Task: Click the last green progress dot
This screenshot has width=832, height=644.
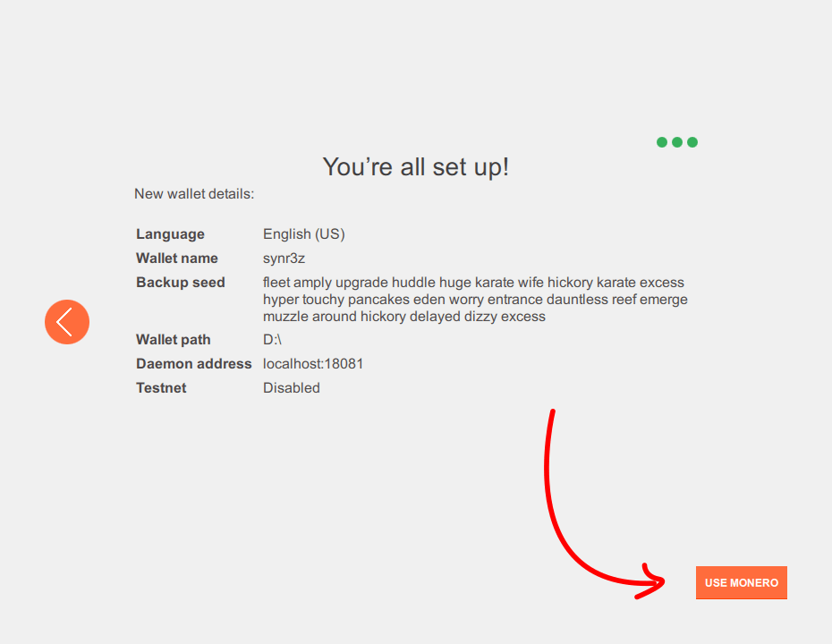Action: (x=692, y=142)
